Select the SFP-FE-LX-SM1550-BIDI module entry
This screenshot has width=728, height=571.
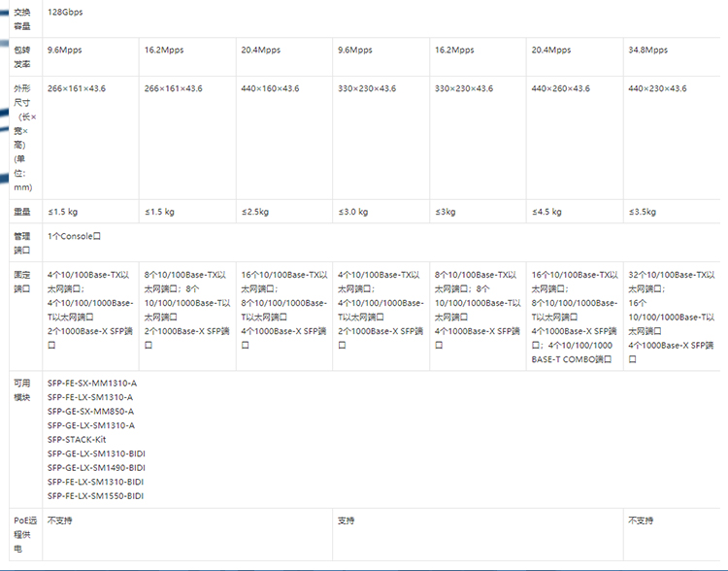pos(95,495)
